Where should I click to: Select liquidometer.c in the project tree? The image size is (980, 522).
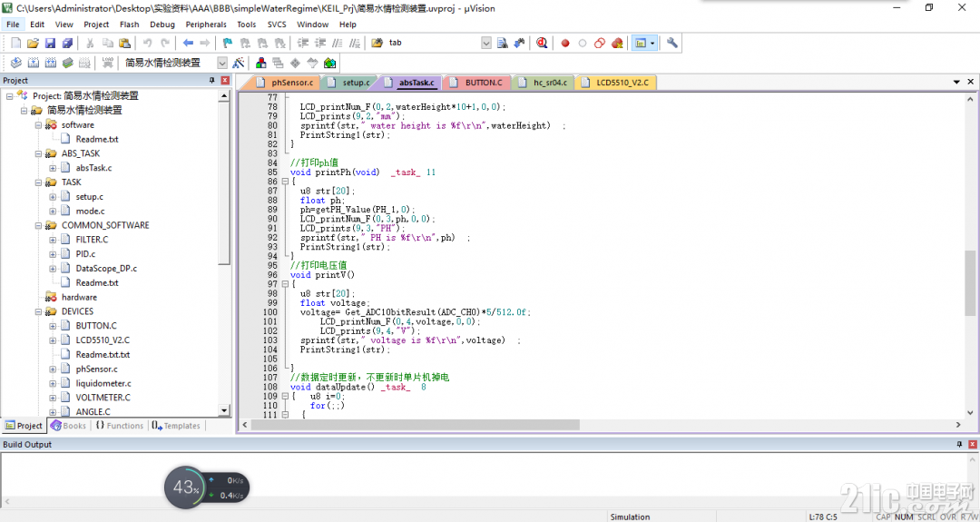click(x=103, y=383)
